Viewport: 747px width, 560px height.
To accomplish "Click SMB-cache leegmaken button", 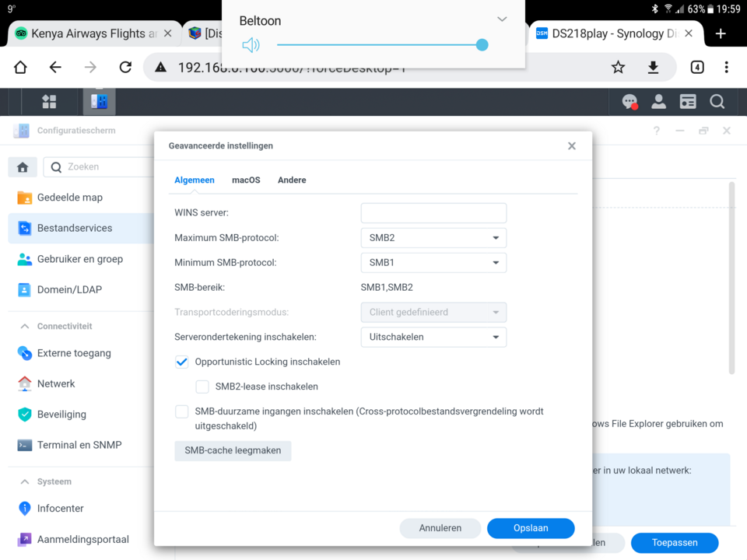I will [233, 450].
